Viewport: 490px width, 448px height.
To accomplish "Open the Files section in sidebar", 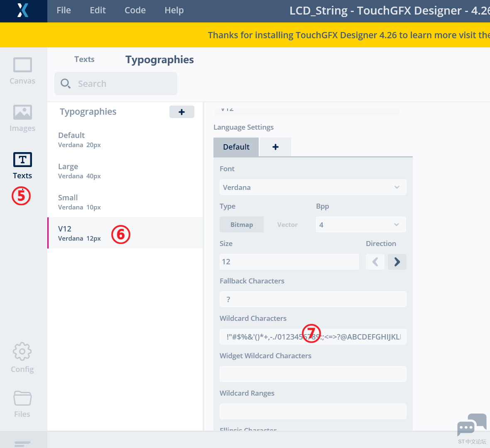I will pyautogui.click(x=22, y=404).
